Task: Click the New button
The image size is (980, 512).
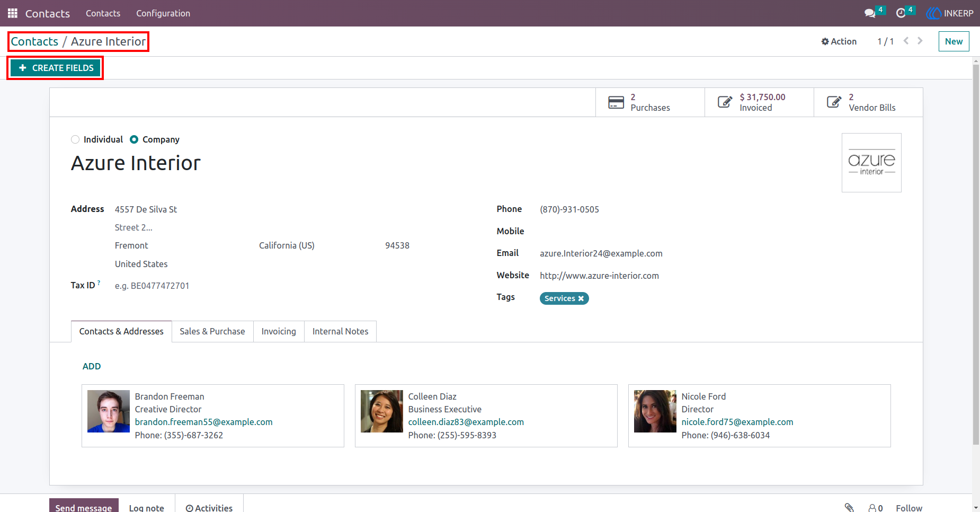Action: coord(954,41)
